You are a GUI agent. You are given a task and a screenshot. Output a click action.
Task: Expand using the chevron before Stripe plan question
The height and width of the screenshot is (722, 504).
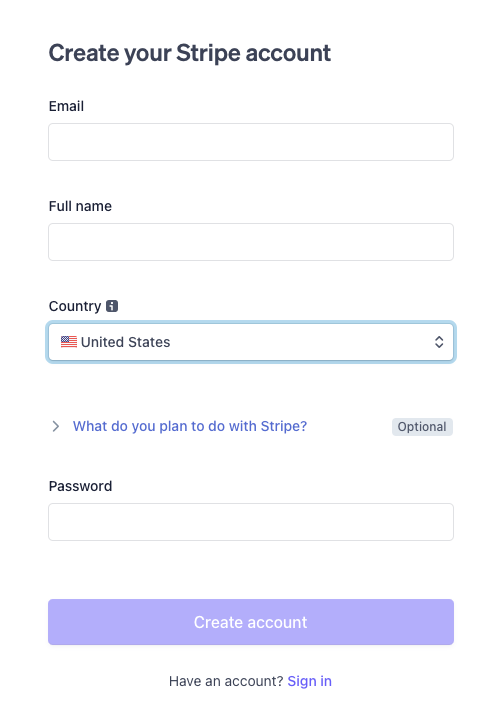[56, 426]
